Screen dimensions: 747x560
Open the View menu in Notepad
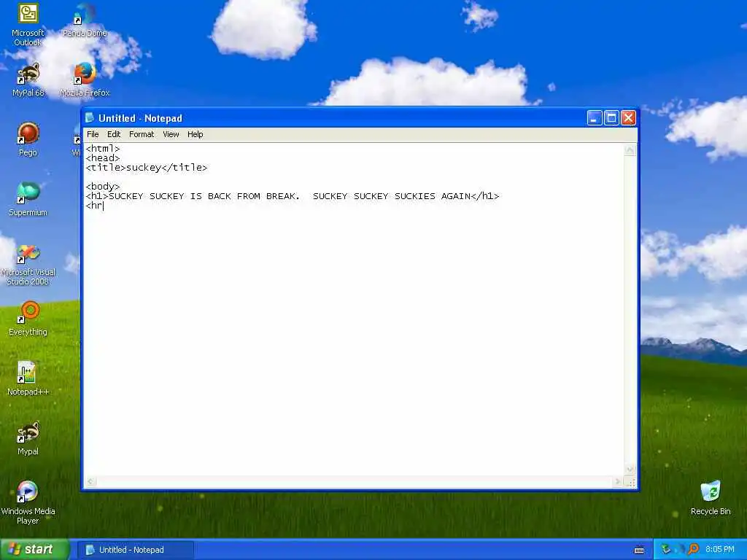(x=171, y=134)
